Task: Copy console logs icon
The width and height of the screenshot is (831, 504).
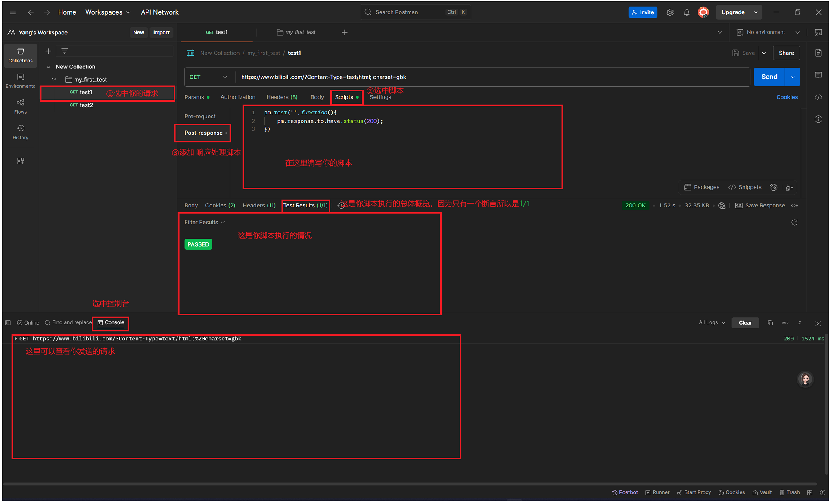Action: (770, 323)
